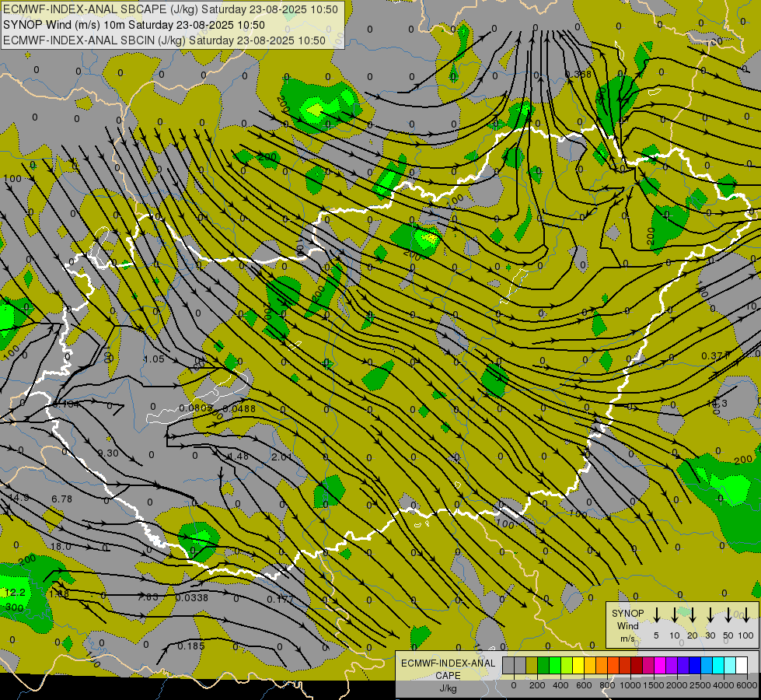
Task: Click the 600 tick on CAPE scale
Action: 584,685
